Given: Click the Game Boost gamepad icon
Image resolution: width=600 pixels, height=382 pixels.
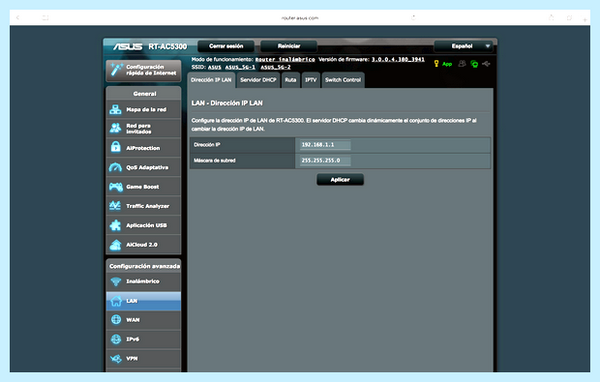Looking at the screenshot, I should [116, 187].
